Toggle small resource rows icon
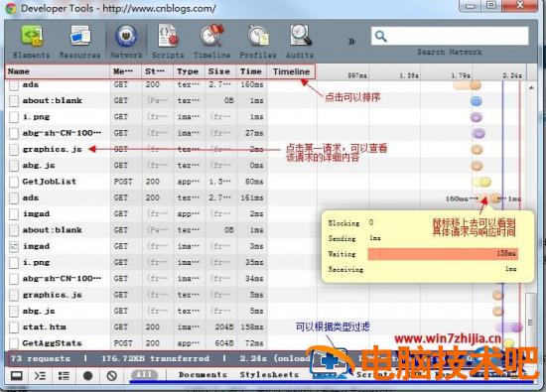Screen dimensions: 546x392 point(64,376)
